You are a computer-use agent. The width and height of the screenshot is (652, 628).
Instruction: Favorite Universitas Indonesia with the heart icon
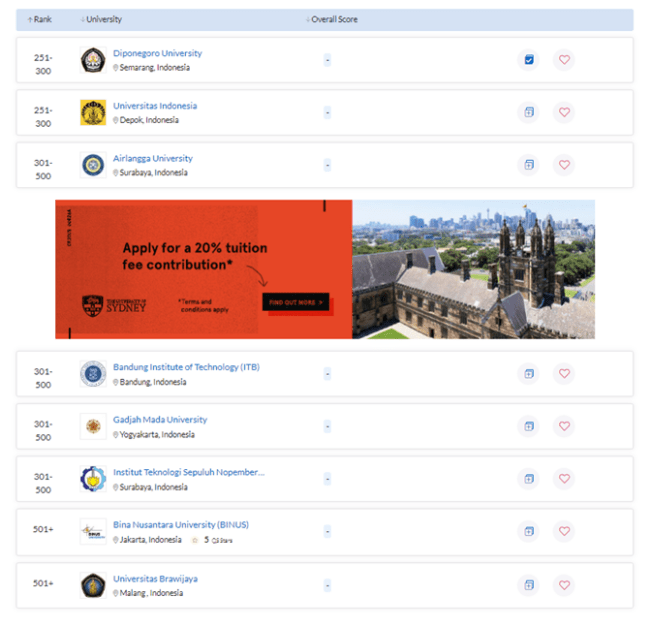[x=564, y=112]
